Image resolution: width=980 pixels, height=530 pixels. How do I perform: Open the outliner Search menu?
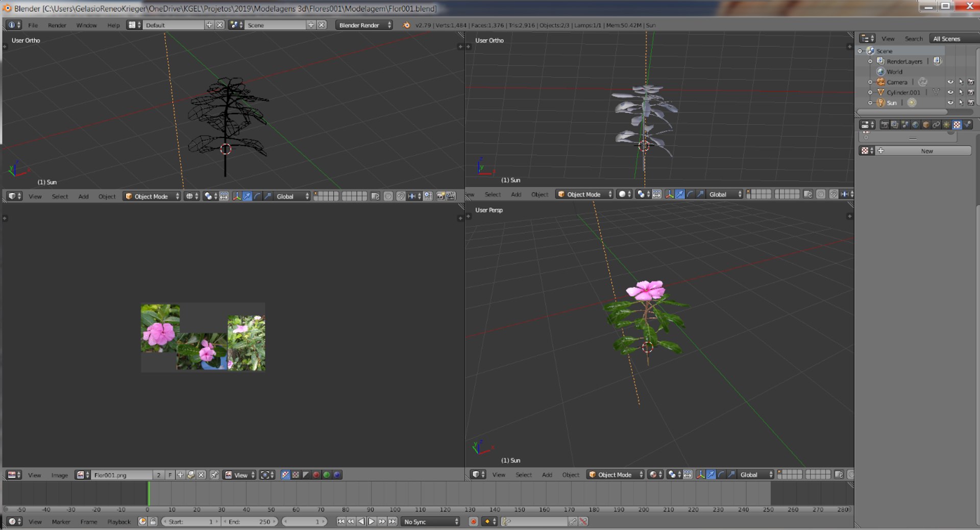914,39
